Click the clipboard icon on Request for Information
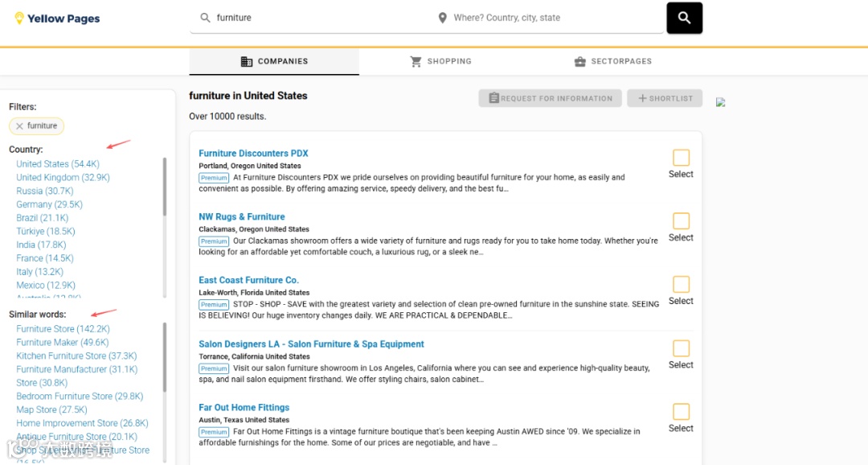868x465 pixels. pyautogui.click(x=493, y=98)
